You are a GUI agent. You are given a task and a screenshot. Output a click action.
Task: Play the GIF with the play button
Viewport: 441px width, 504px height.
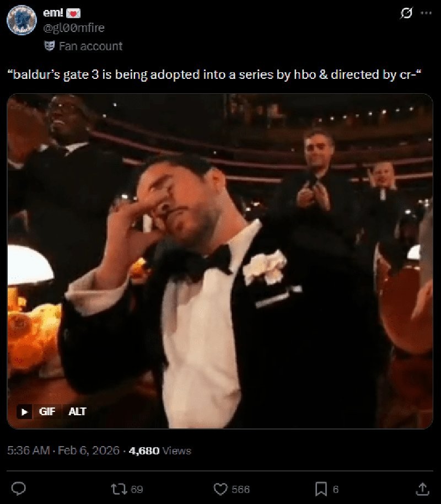click(24, 411)
